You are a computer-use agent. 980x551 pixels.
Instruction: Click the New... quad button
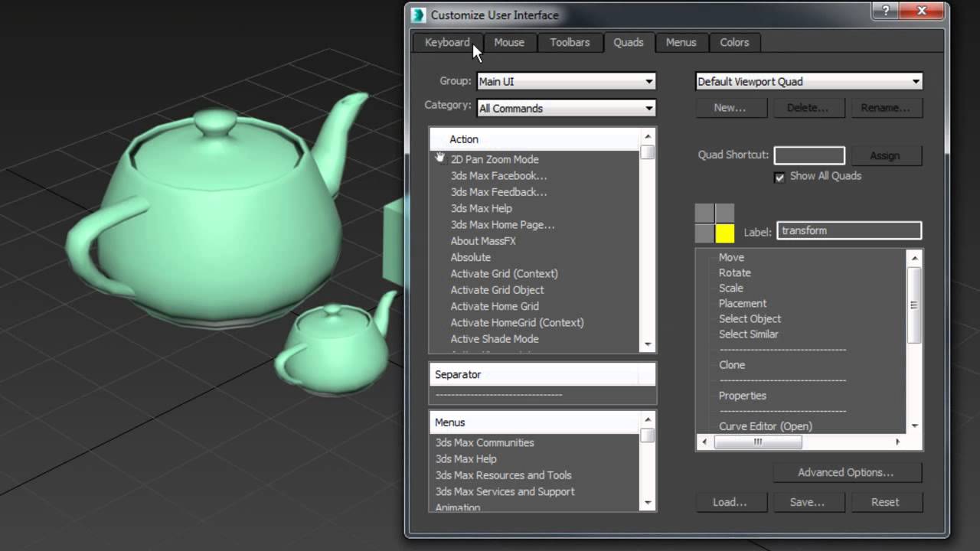point(730,108)
